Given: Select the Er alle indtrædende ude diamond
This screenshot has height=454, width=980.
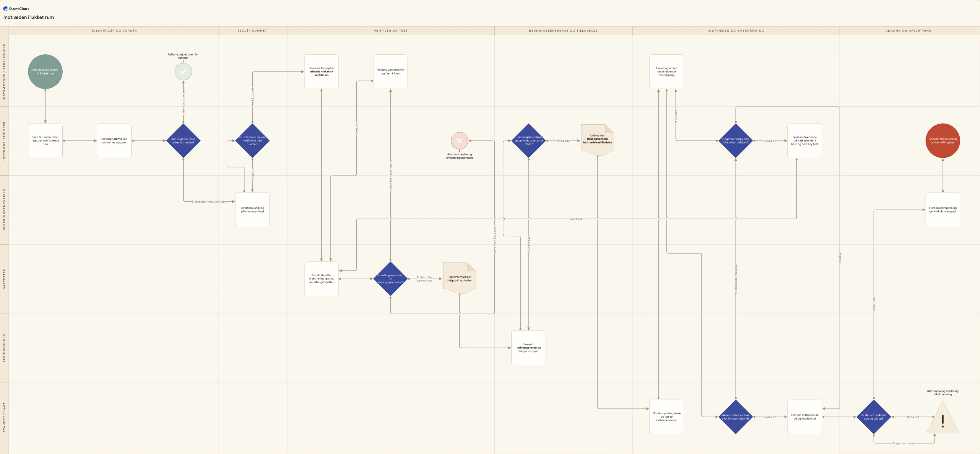Looking at the screenshot, I should pos(873,417).
